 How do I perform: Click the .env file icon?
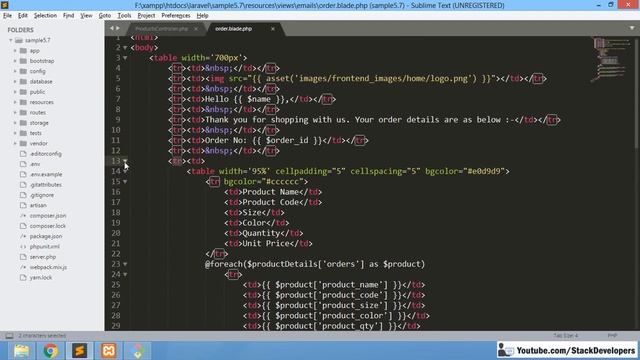point(23,164)
